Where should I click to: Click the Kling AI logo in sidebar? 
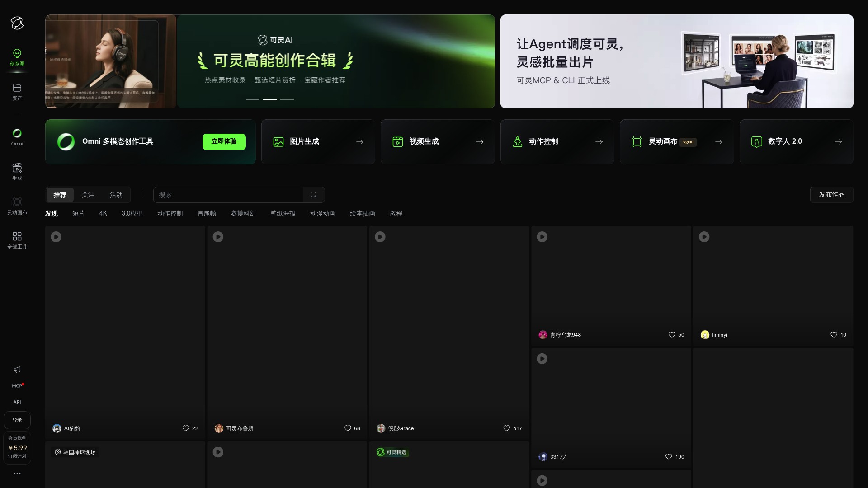click(x=17, y=23)
